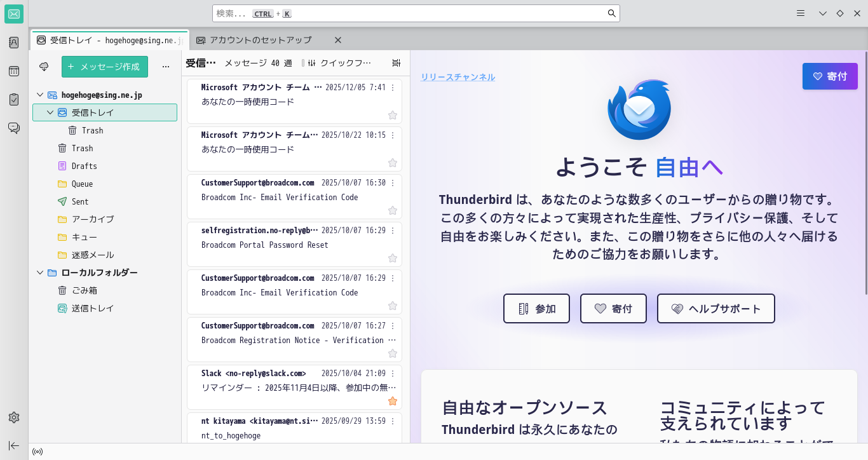Click the online status icon in status bar

[37, 452]
